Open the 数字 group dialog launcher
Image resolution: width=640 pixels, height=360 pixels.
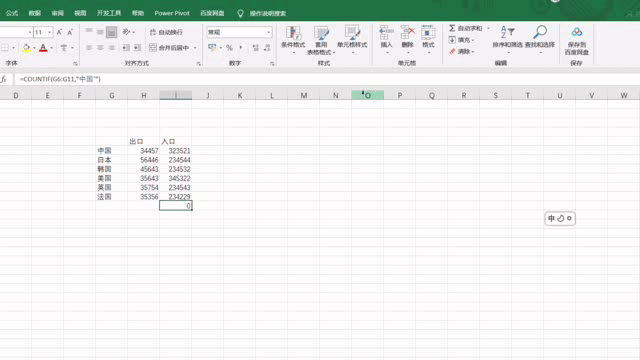[272, 64]
